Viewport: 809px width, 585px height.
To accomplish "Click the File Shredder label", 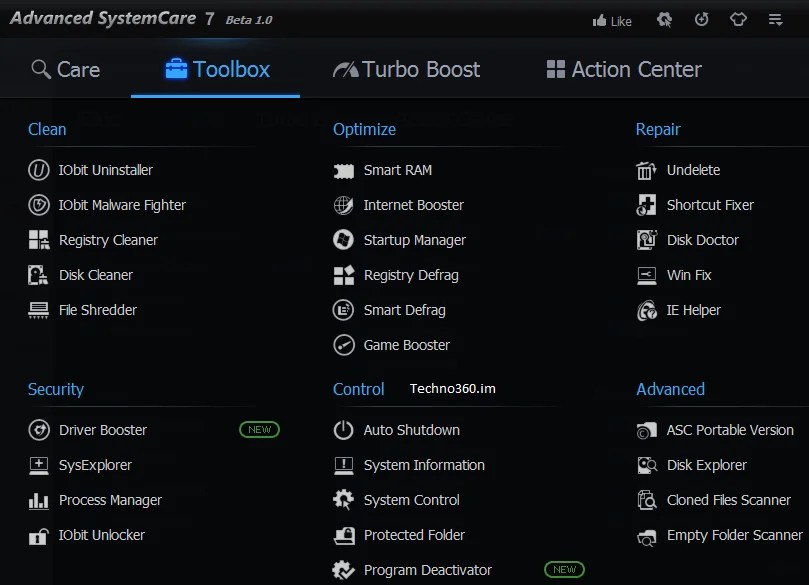I will [x=98, y=310].
